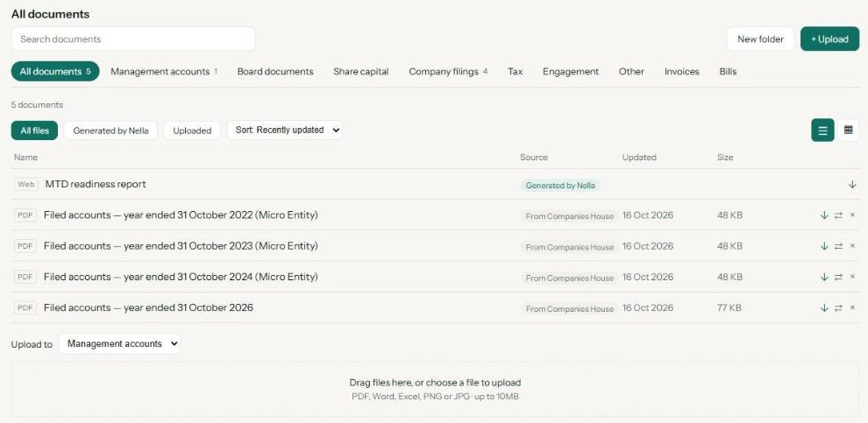Show All files filter
868x423 pixels.
pyautogui.click(x=34, y=130)
